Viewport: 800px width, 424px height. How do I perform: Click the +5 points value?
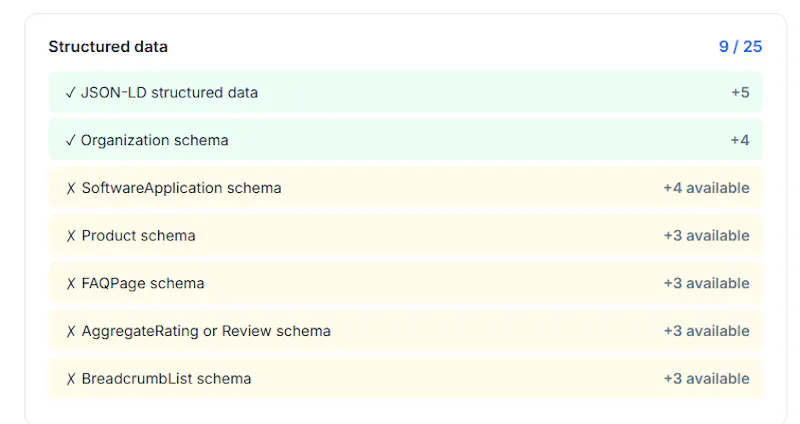pos(740,92)
